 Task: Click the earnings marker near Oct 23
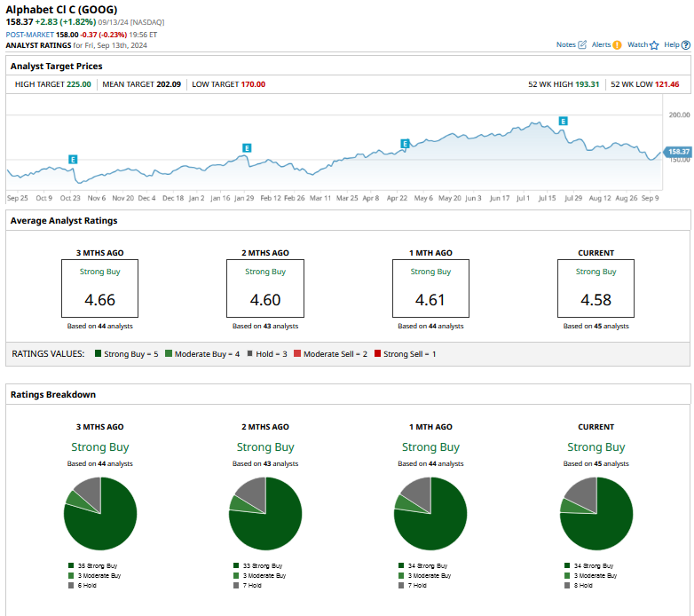coord(73,159)
